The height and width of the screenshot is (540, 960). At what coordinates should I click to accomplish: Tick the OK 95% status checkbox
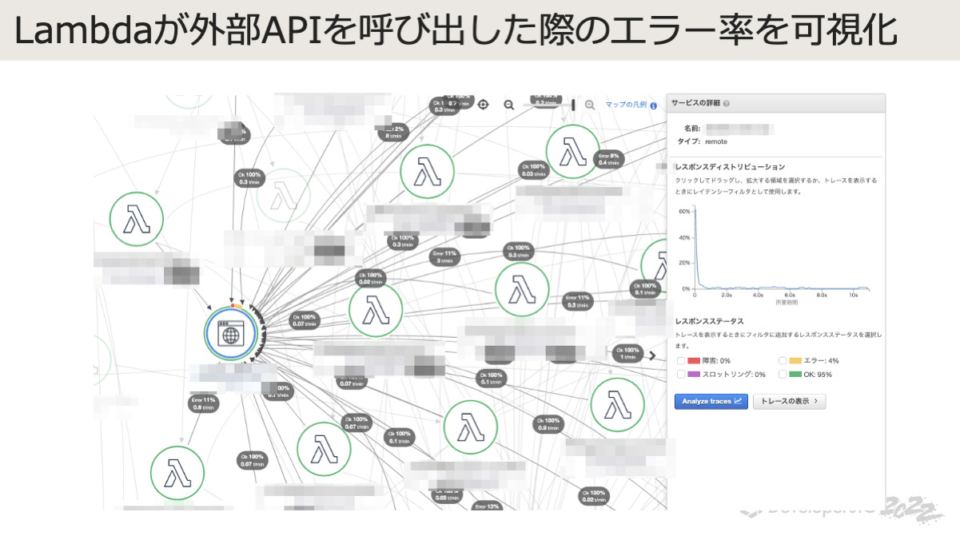pyautogui.click(x=782, y=374)
